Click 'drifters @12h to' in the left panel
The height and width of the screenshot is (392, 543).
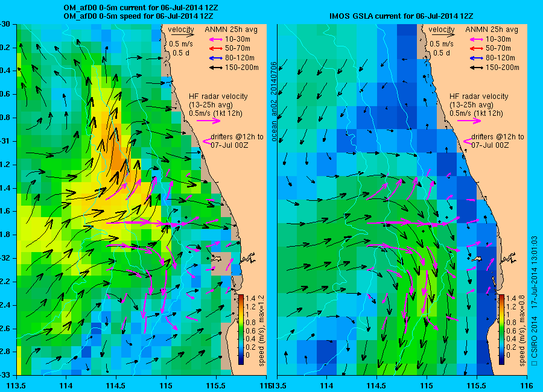click(237, 137)
